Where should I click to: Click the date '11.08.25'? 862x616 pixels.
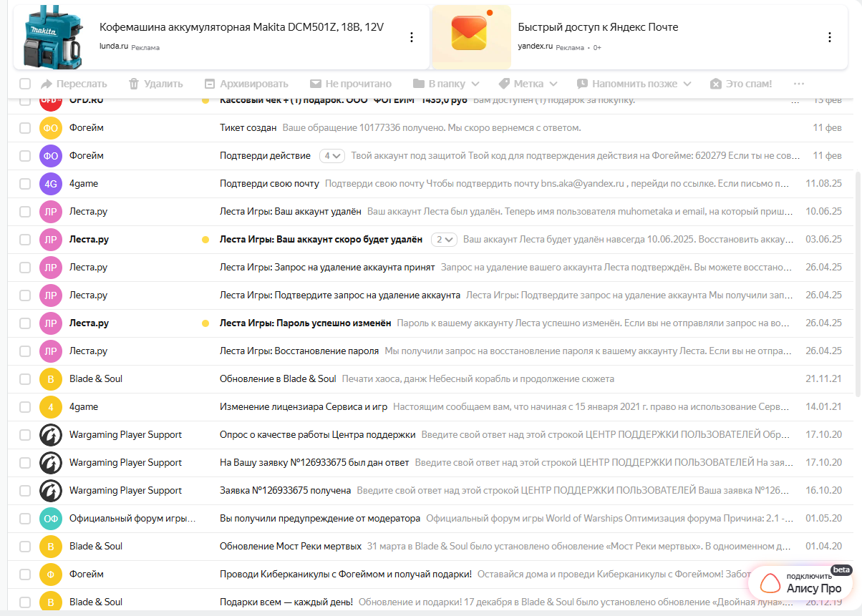pos(823,184)
